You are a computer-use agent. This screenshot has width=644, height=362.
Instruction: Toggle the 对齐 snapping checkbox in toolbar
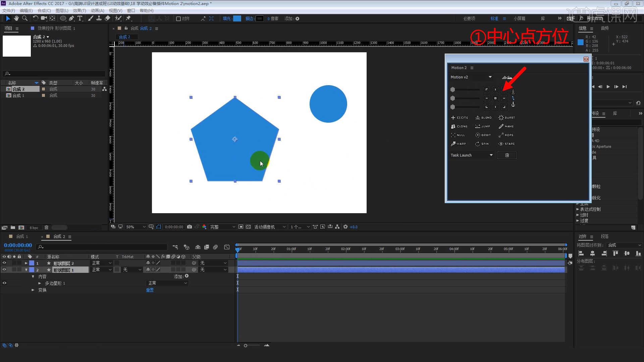click(x=178, y=19)
